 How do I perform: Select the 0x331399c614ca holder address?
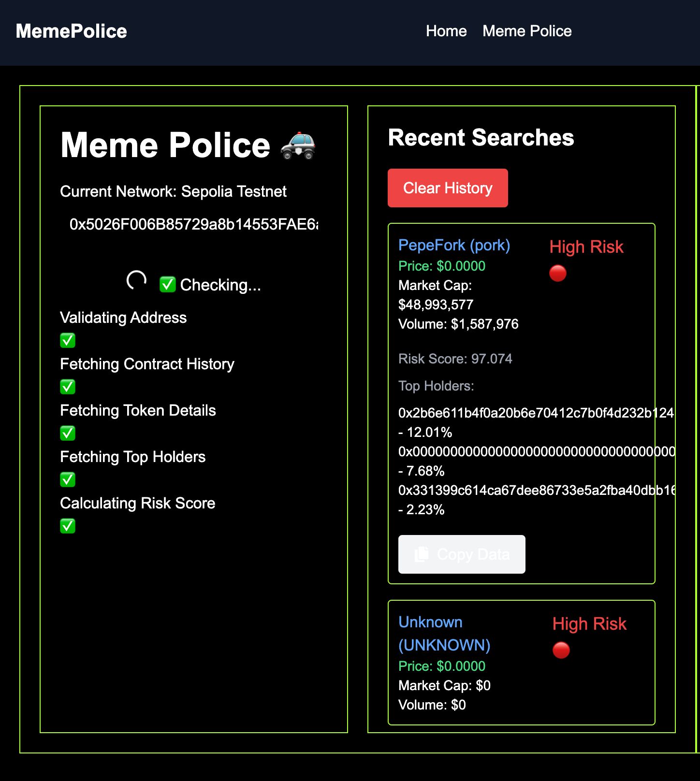[x=537, y=490]
